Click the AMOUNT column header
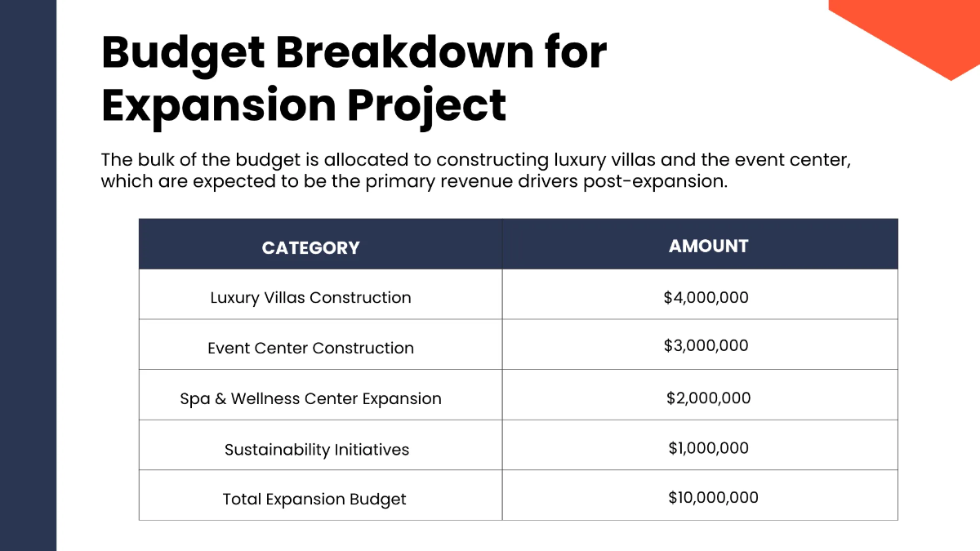 click(x=708, y=246)
